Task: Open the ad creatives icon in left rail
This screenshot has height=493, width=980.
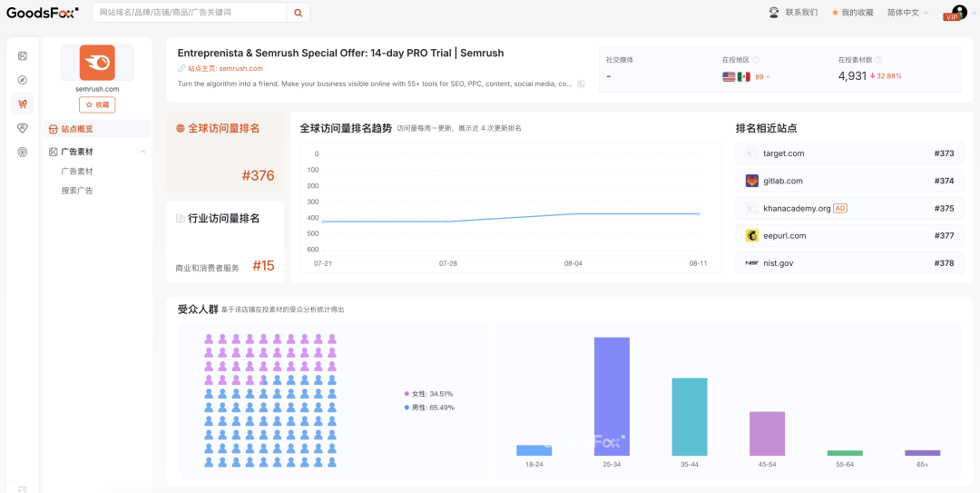Action: (x=23, y=56)
